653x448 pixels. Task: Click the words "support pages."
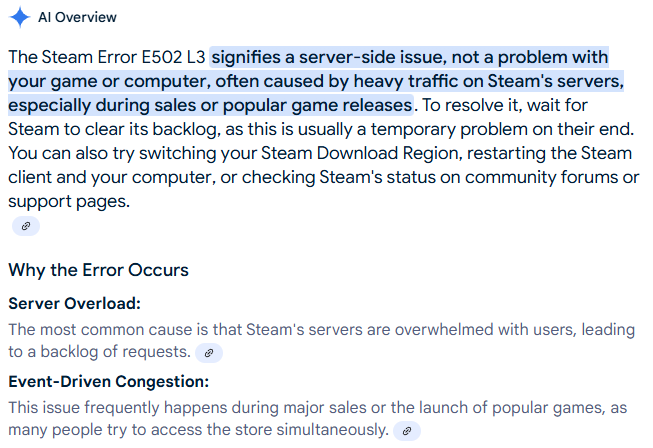point(69,202)
